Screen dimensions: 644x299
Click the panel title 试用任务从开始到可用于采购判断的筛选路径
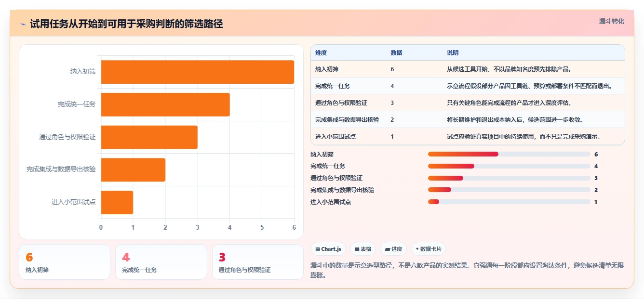(x=126, y=24)
